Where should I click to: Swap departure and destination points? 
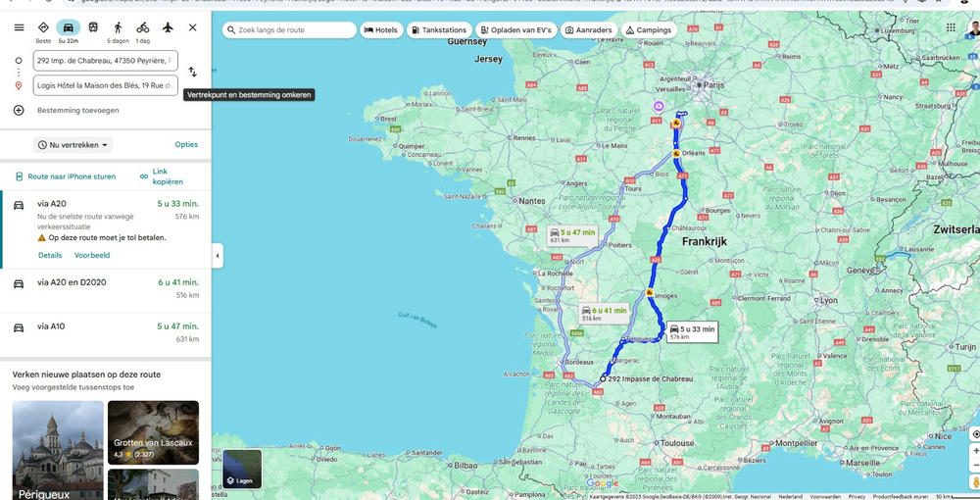(193, 72)
